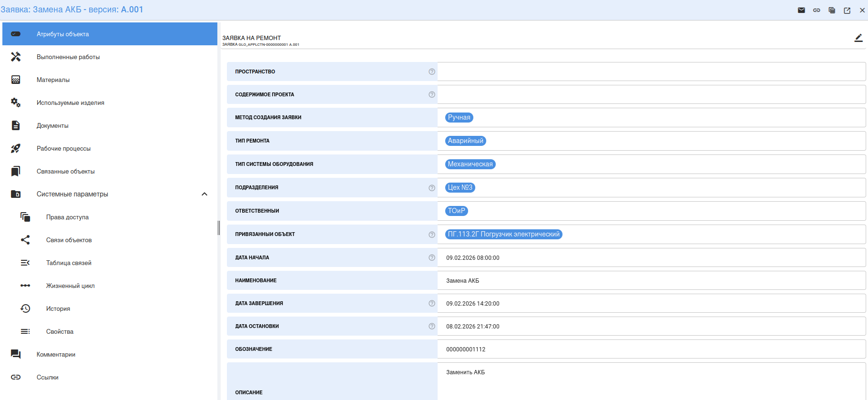Open request in new window icon
The width and height of the screenshot is (868, 400).
click(x=847, y=10)
